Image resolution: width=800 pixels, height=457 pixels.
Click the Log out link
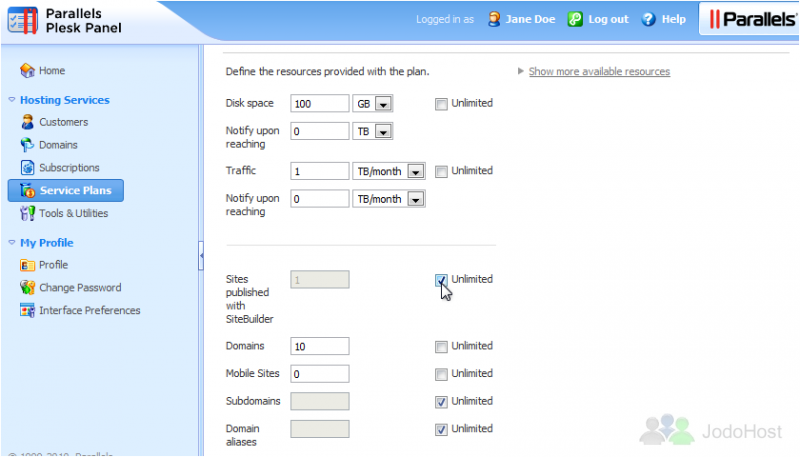608,19
